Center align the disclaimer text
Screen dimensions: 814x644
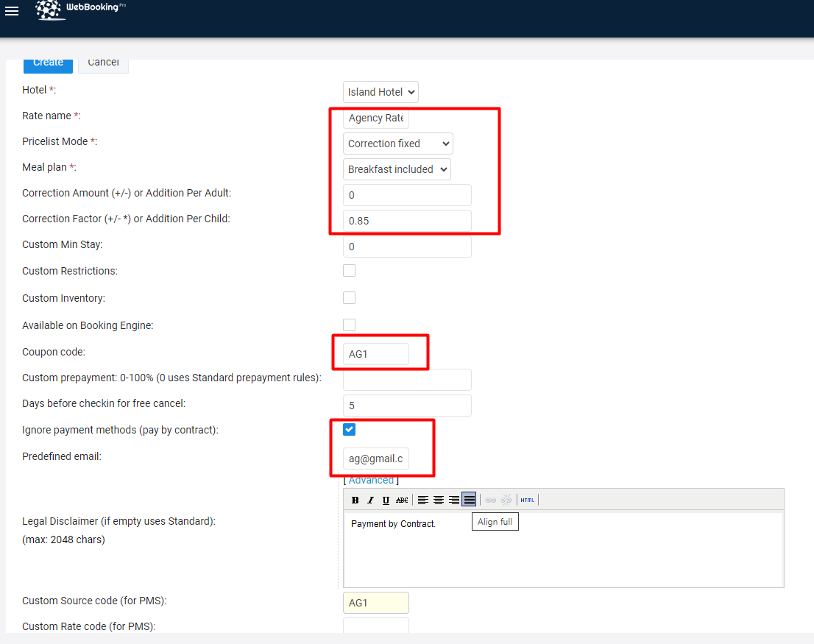pyautogui.click(x=439, y=500)
